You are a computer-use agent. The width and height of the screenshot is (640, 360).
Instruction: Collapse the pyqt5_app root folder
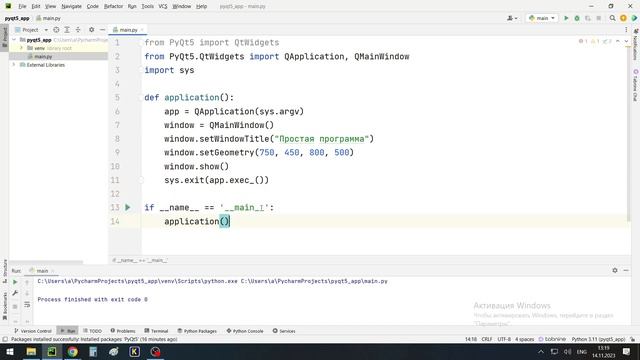(14, 40)
